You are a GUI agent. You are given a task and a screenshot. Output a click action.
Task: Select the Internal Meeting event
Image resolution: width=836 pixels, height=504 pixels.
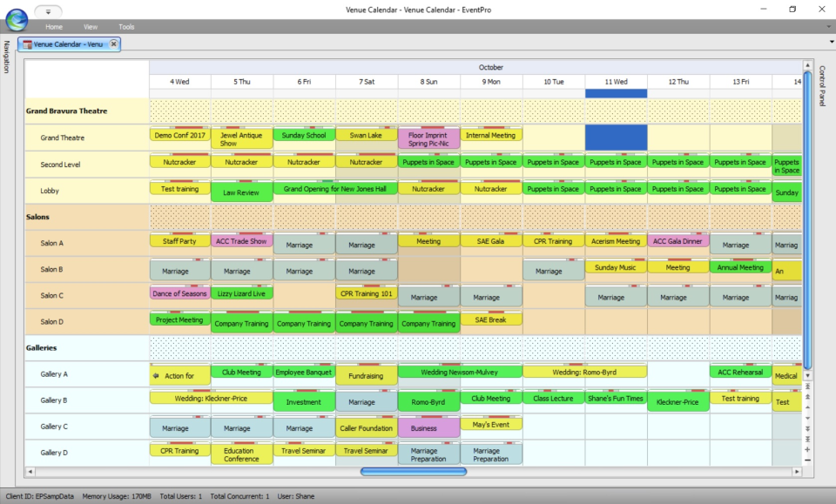(491, 135)
